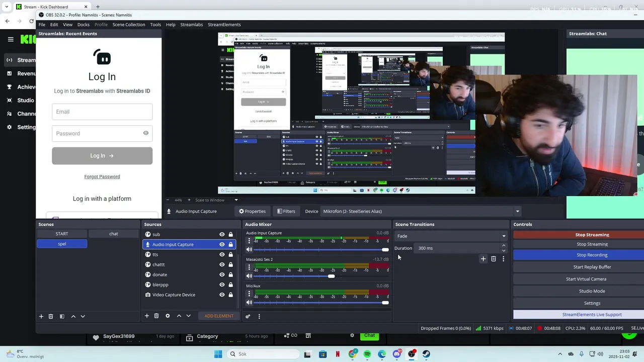Open source Filters button

click(x=286, y=211)
